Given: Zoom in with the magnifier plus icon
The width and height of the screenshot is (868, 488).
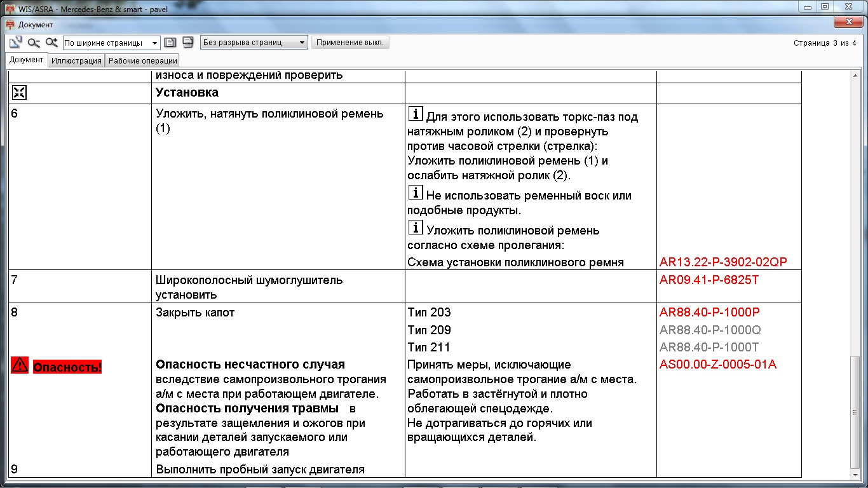Looking at the screenshot, I should pos(51,43).
